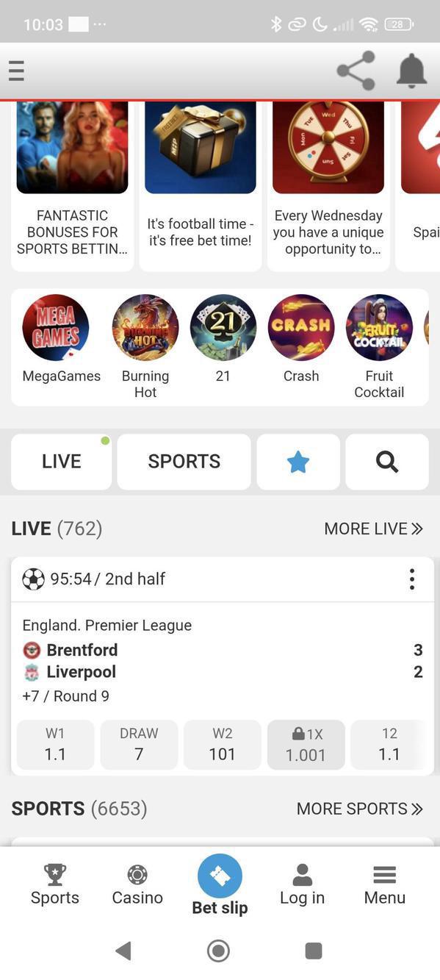
Task: Select W1 odds for Brentford match
Action: coord(54,744)
